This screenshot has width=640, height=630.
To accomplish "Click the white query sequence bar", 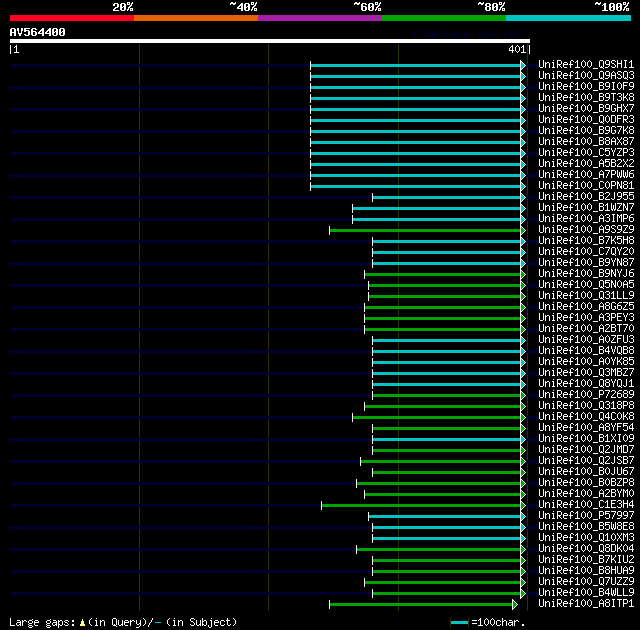I will 270,41.
